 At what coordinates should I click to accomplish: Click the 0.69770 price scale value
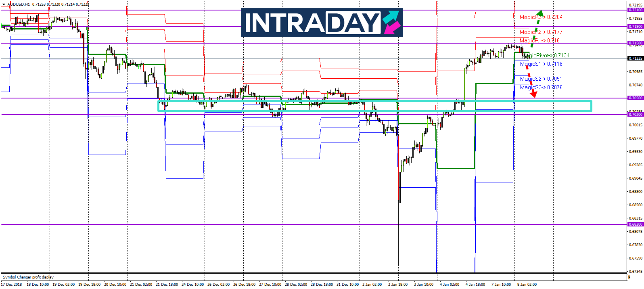click(x=636, y=138)
